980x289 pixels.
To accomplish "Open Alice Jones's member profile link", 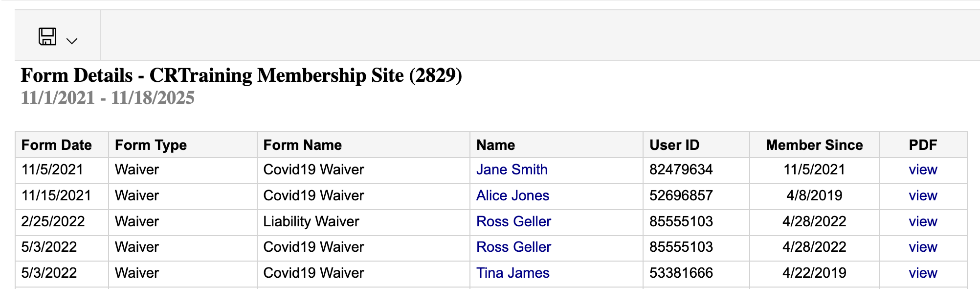I will 512,195.
